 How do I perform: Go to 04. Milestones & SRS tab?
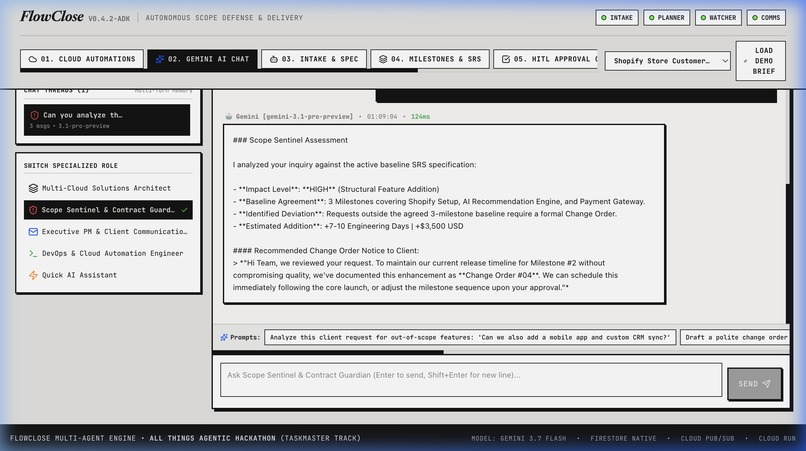[x=430, y=59]
